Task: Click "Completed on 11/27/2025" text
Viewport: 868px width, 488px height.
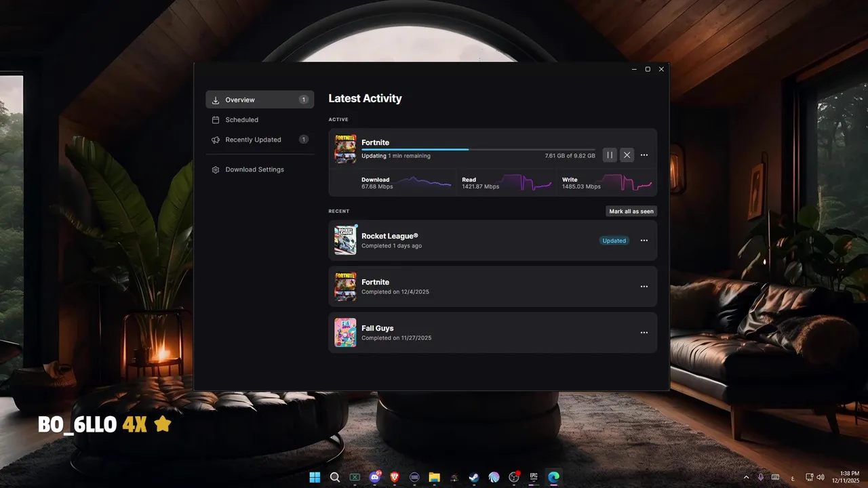Action: click(x=396, y=338)
